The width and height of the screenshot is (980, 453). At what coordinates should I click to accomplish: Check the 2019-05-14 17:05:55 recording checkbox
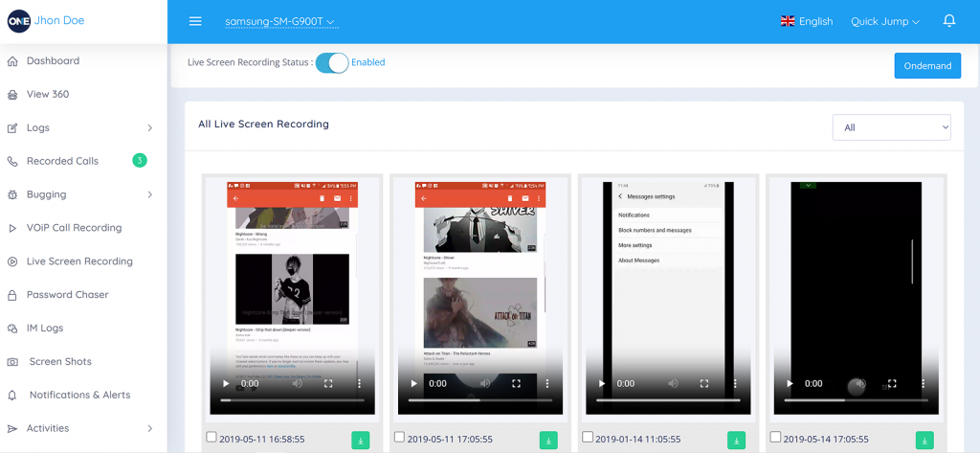click(775, 437)
